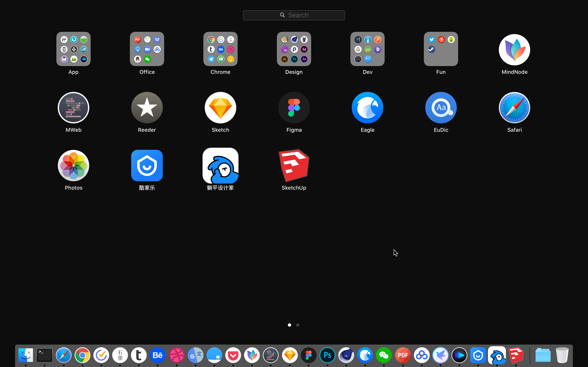
Task: Open the 躺平设计家 app
Action: point(220,166)
